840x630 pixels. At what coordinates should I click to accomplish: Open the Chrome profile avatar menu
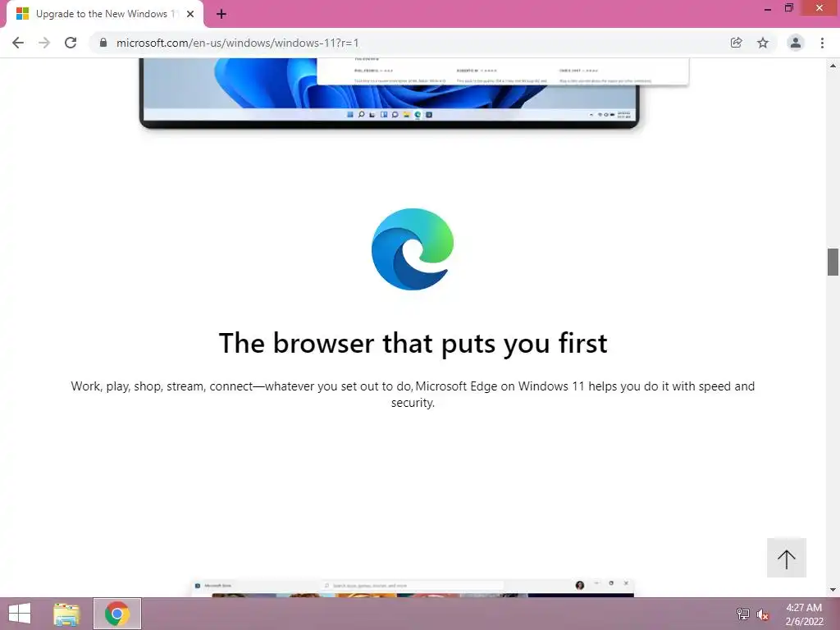pyautogui.click(x=796, y=43)
